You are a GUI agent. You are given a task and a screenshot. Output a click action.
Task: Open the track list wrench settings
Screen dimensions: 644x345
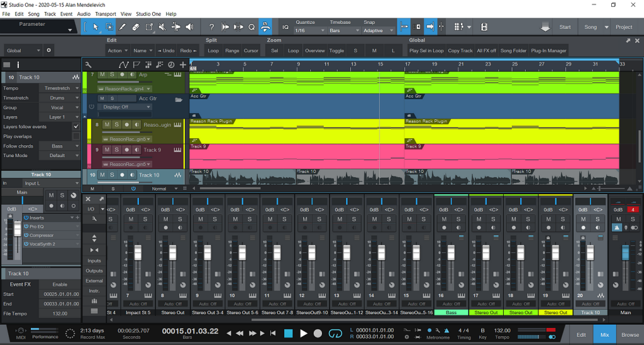coord(89,65)
